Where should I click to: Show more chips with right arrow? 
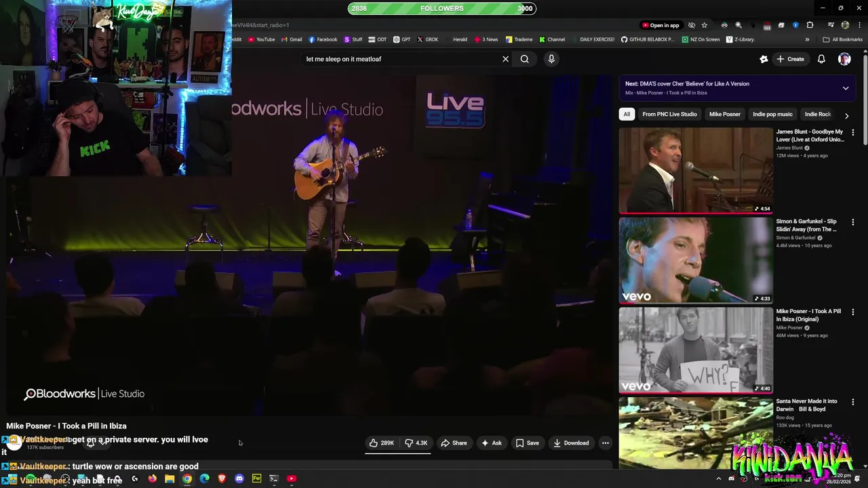[846, 115]
